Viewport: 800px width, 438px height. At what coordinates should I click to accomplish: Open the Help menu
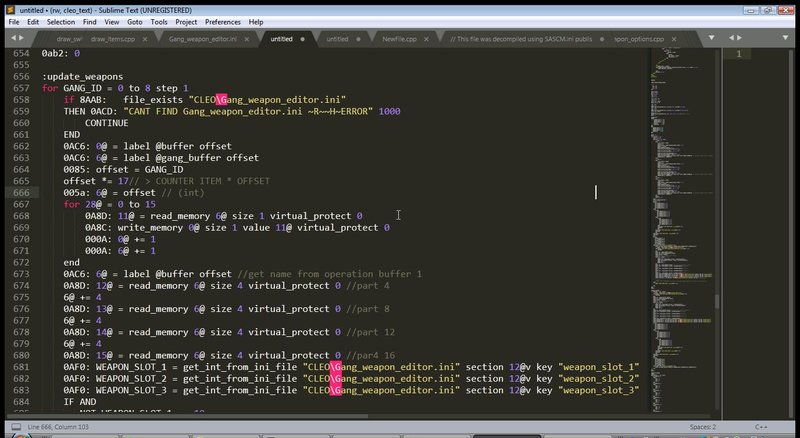click(256, 22)
